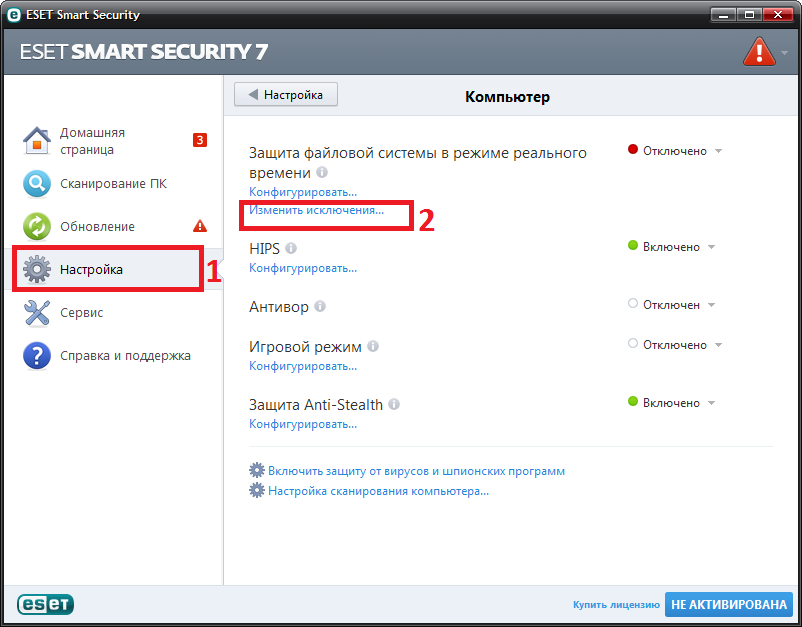Open Сервис section in sidebar
Screen dimensions: 802x627
pos(81,313)
